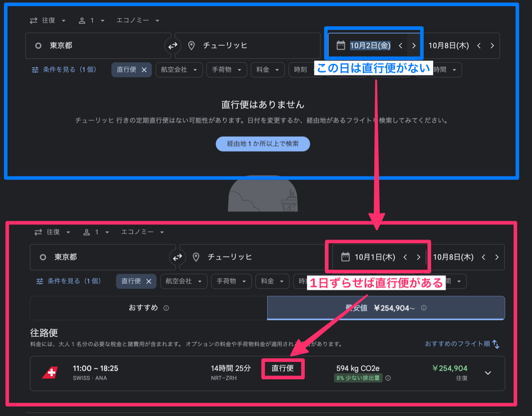
Task: Click the SWISS · ANA carrier text
Action: pyautogui.click(x=90, y=378)
